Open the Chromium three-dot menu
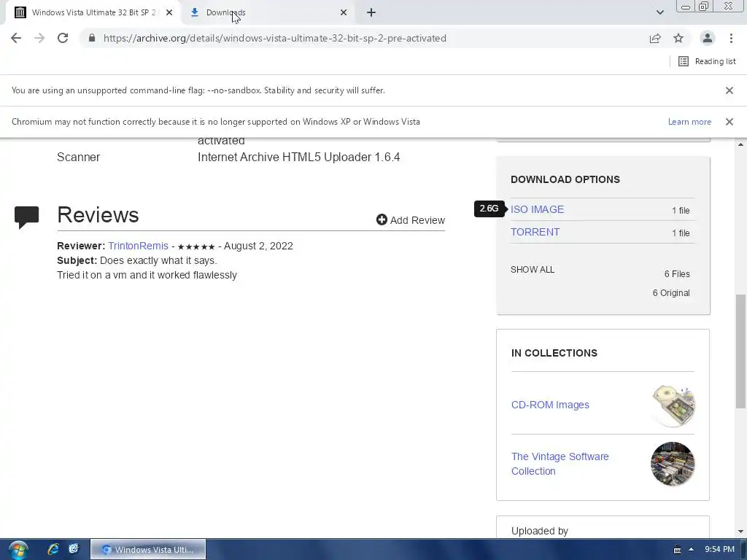747x560 pixels. pyautogui.click(x=731, y=38)
